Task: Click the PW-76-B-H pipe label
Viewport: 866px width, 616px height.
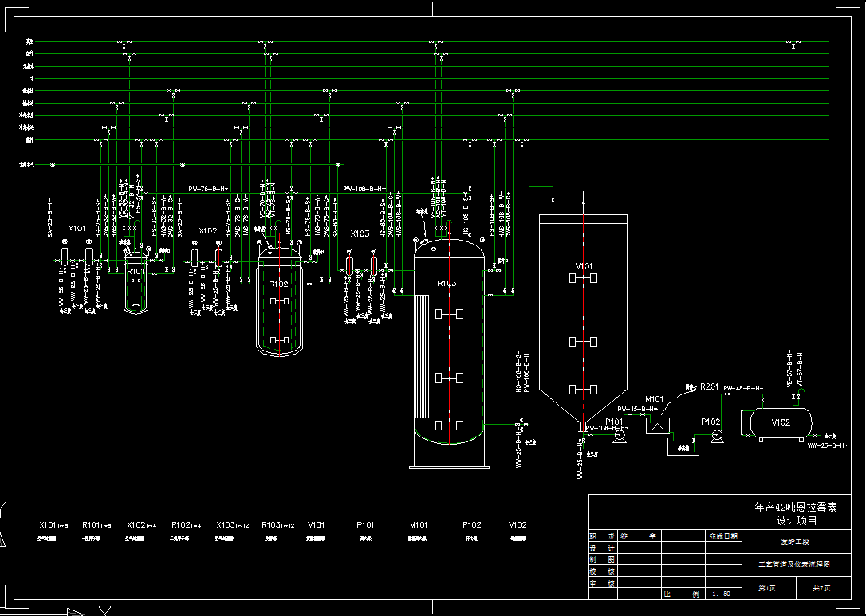Action: point(208,189)
